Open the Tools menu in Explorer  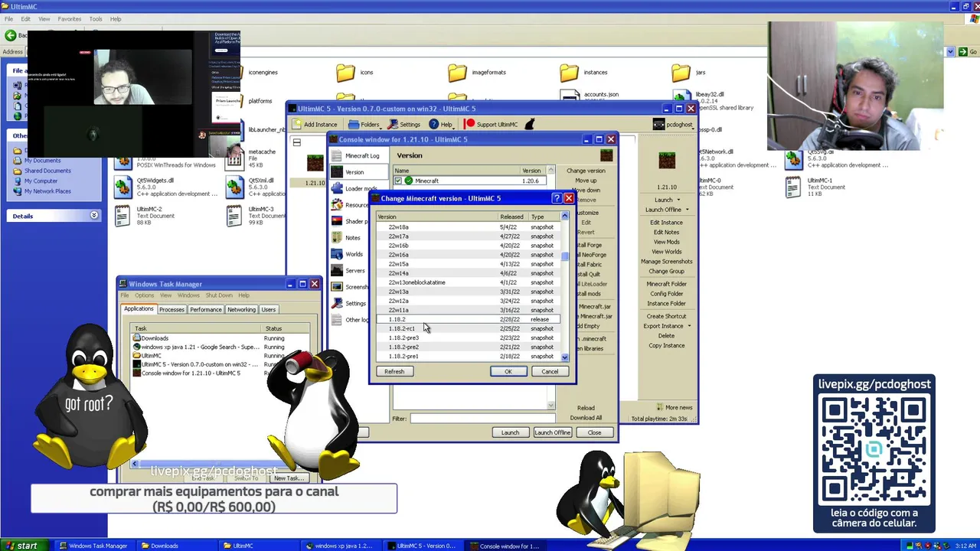pos(96,18)
